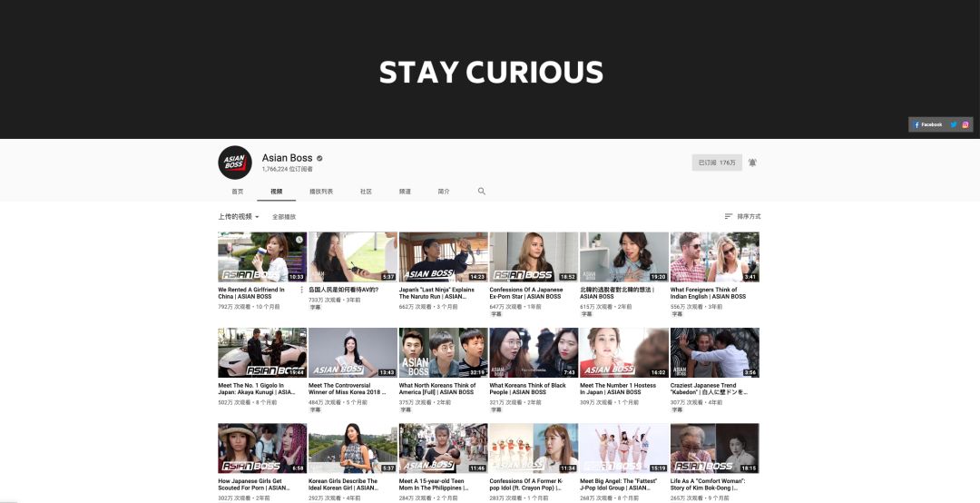This screenshot has width=980, height=503.
Task: Open the What Foreigners Think of Indian English thumbnail
Action: (x=715, y=257)
